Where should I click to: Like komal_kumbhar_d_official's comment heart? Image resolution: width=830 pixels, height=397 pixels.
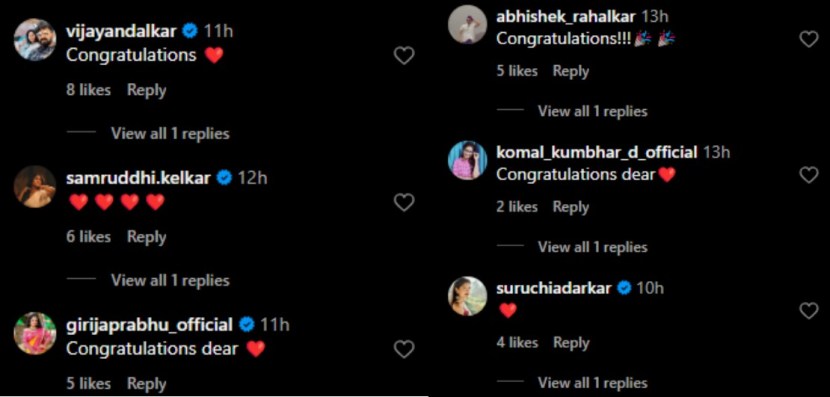(808, 175)
